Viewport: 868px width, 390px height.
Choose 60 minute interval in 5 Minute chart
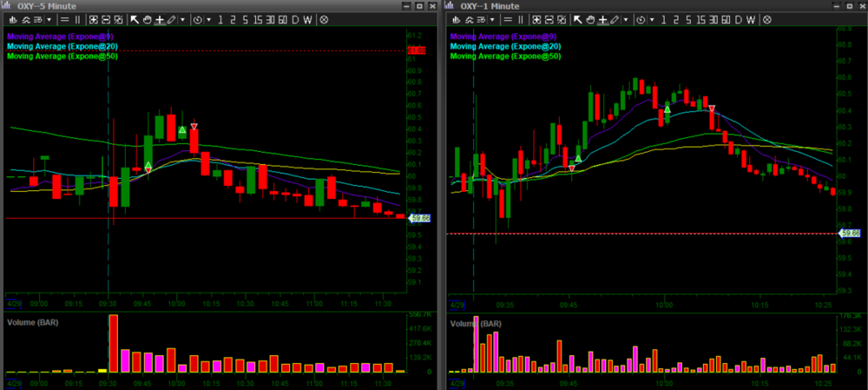point(283,18)
